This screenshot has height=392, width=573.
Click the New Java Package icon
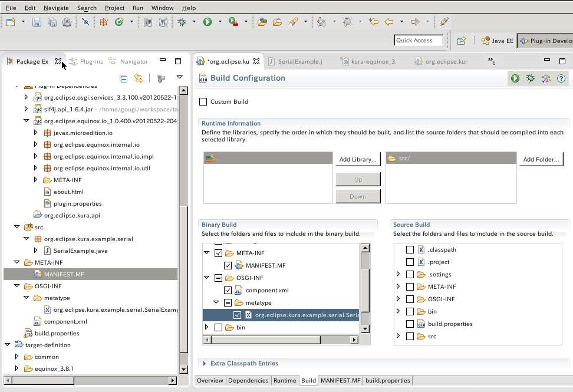point(104,22)
